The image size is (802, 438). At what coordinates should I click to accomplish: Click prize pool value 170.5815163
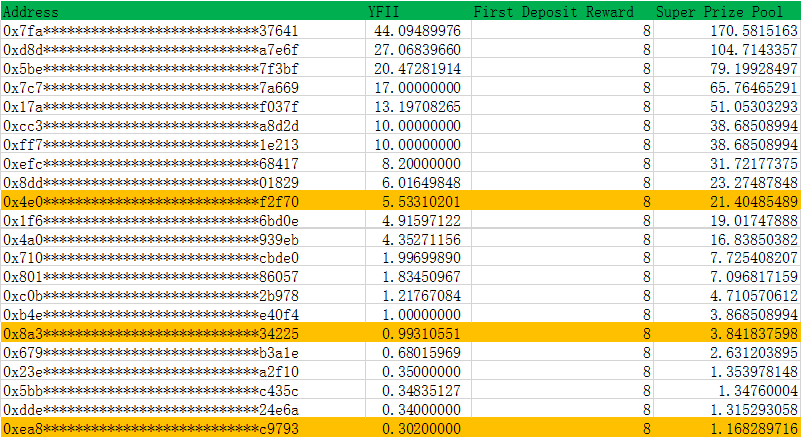pyautogui.click(x=754, y=31)
